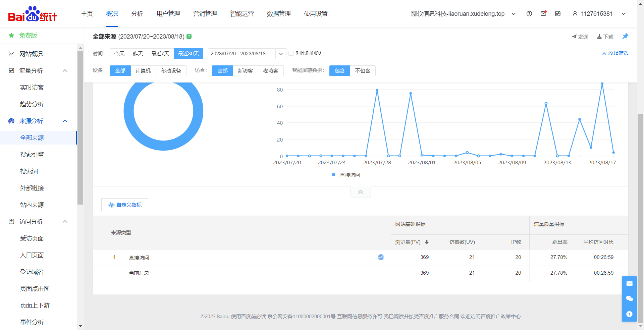Click the back-to-top arrow icon
The width and height of the screenshot is (644, 330).
click(629, 314)
